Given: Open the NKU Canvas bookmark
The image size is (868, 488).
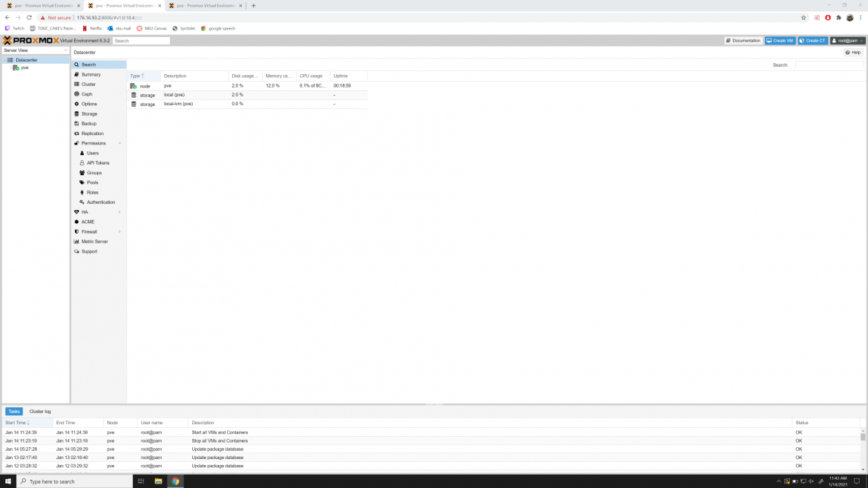Looking at the screenshot, I should (x=151, y=28).
